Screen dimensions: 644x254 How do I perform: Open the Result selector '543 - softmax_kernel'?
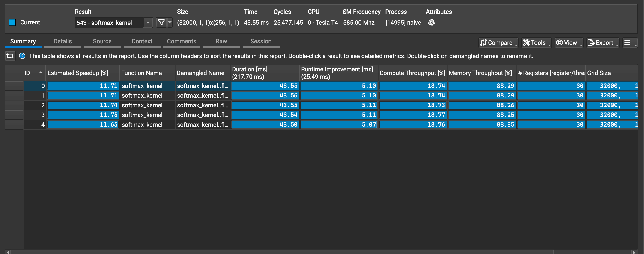(113, 23)
